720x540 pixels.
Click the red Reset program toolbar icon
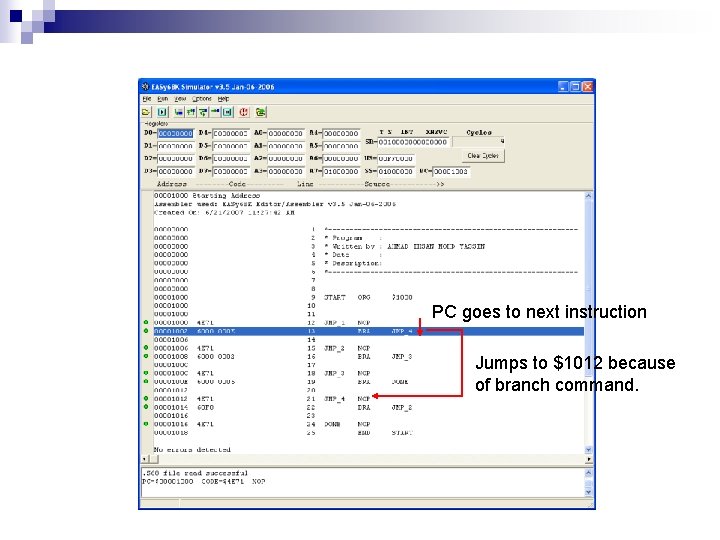[x=244, y=112]
